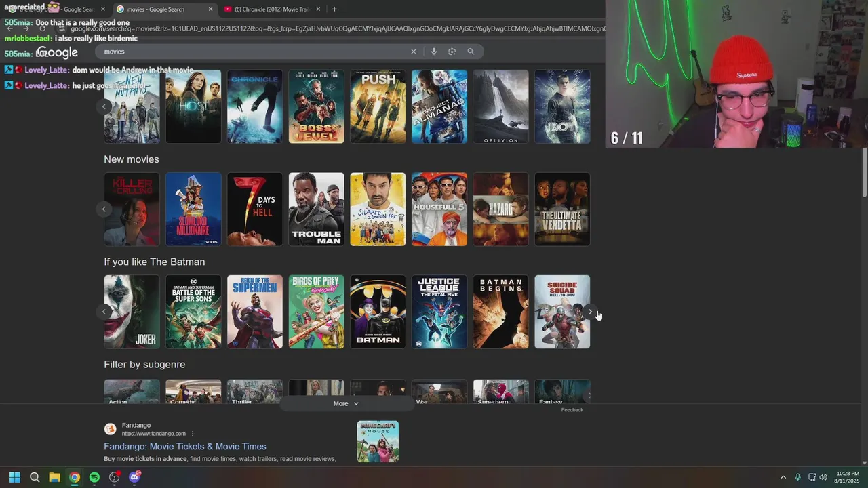Click the Fandango URL text
This screenshot has height=488, width=868.
[x=154, y=434]
